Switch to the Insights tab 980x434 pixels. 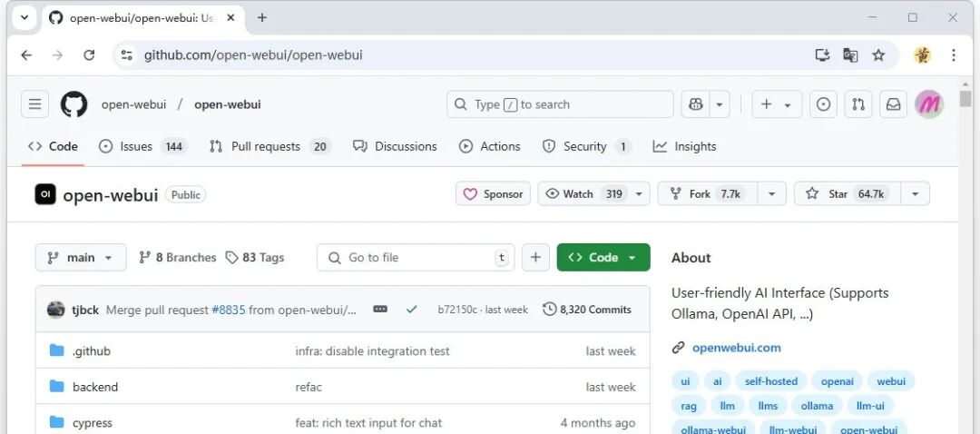tap(684, 146)
